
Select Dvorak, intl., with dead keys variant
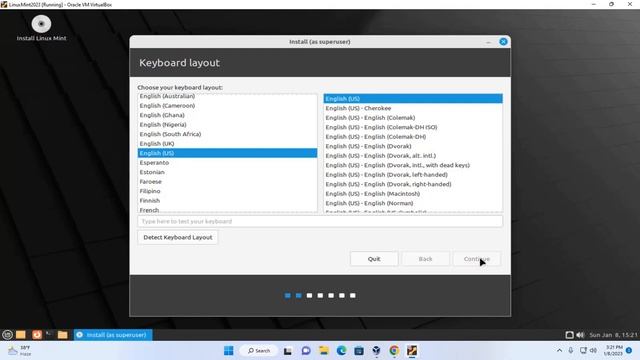413,165
